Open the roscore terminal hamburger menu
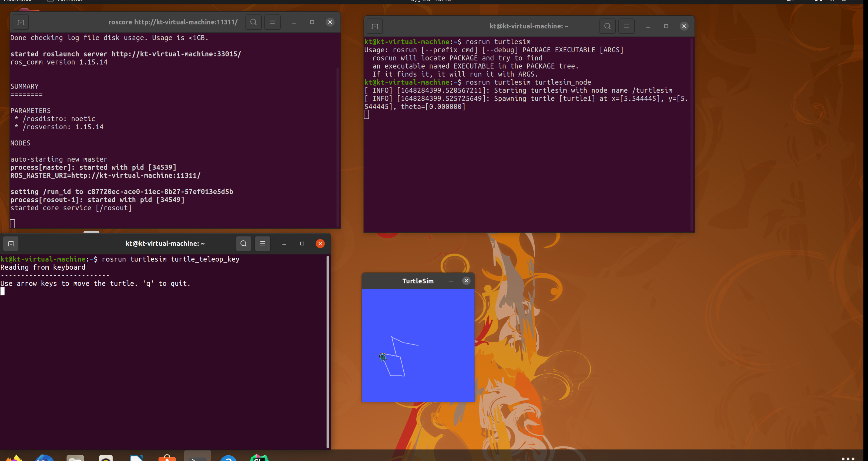Viewport: 868px width, 461px height. 273,22
